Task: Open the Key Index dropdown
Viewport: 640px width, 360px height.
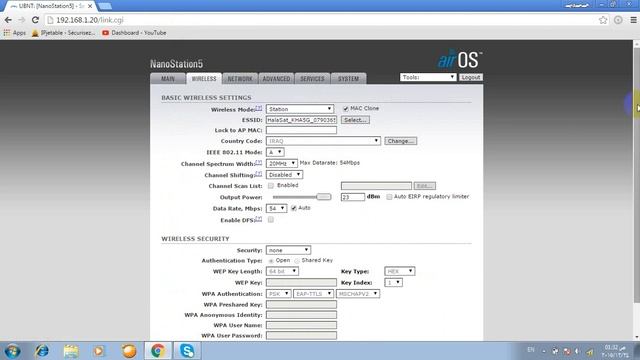Action: (393, 282)
